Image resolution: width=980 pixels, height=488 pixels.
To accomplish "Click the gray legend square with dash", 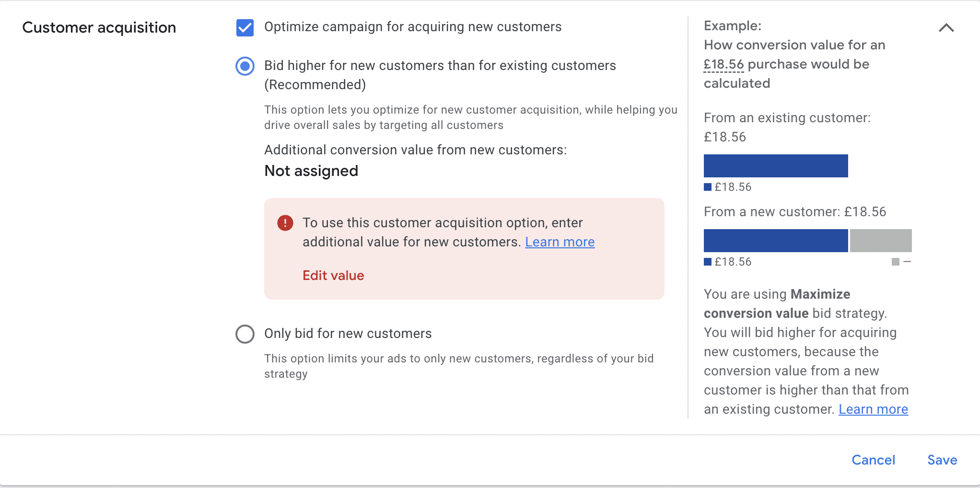I will [x=895, y=262].
